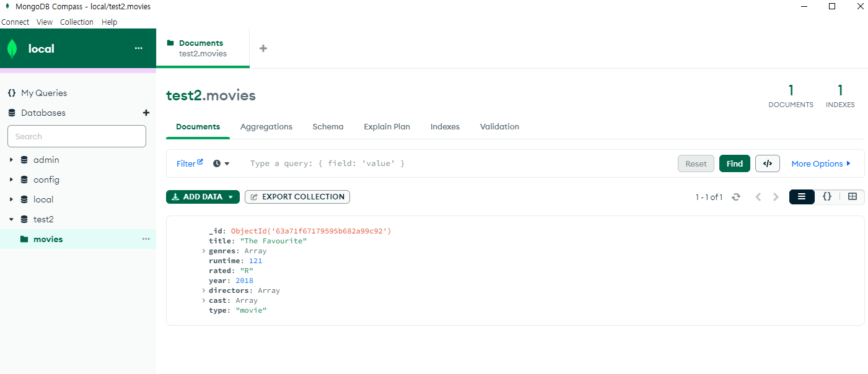Select the movies collection in the sidebar

pos(78,239)
